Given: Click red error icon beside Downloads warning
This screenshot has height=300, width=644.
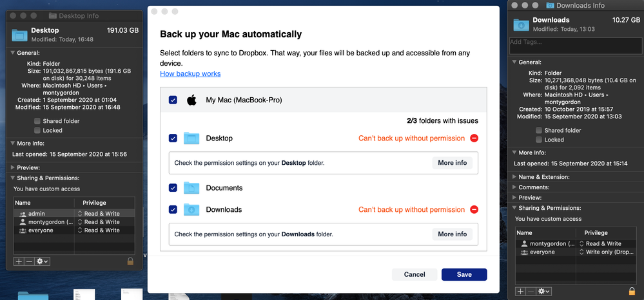Looking at the screenshot, I should [474, 210].
